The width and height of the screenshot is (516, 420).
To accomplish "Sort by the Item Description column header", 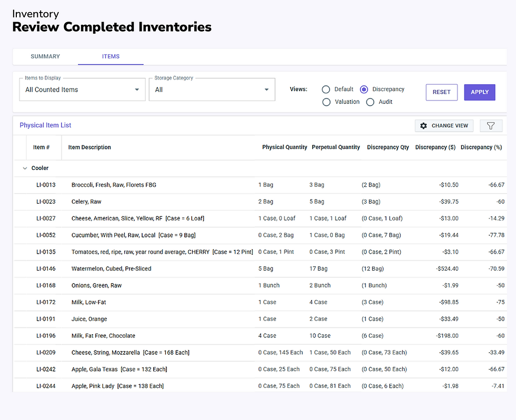I will tap(90, 147).
